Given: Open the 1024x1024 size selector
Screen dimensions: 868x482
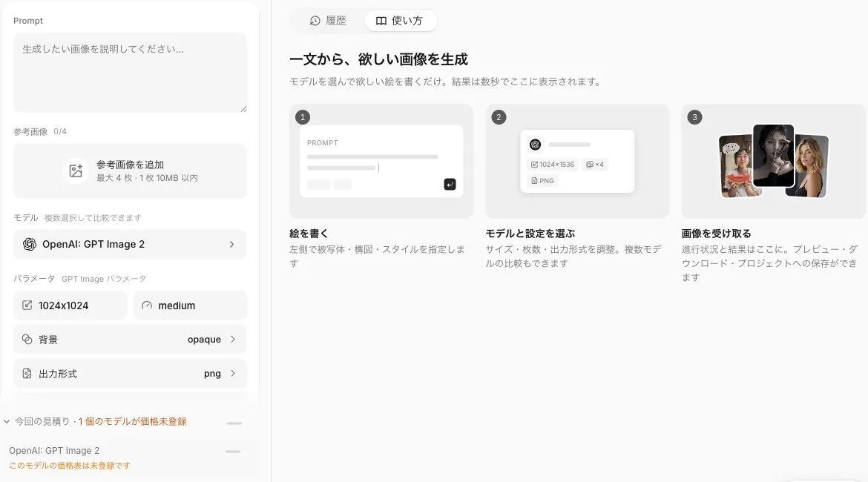Looking at the screenshot, I should [70, 306].
